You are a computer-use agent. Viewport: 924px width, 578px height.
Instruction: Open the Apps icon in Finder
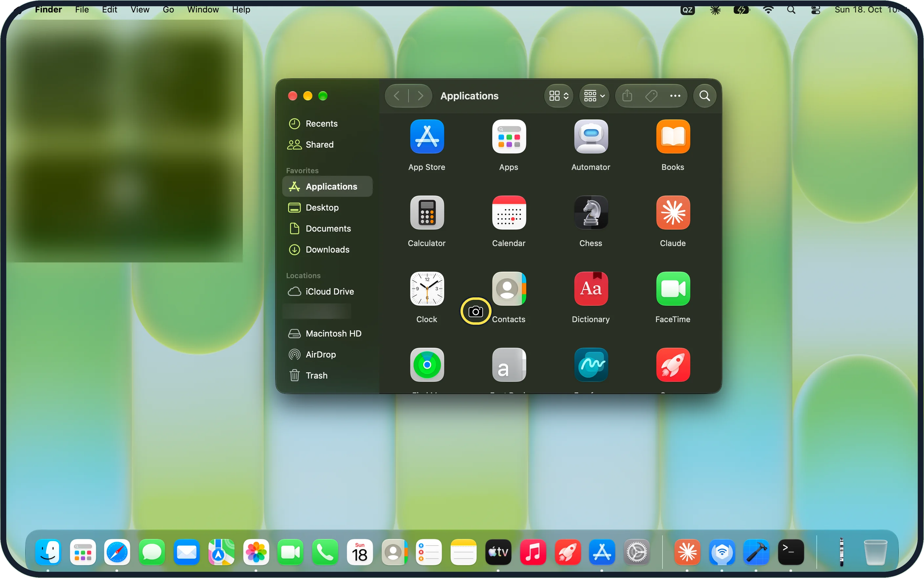pos(509,136)
